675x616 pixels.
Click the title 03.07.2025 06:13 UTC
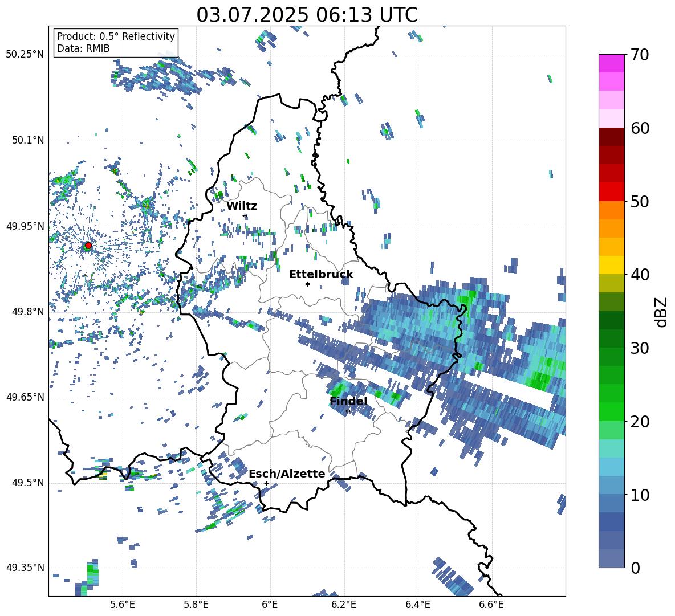[307, 15]
